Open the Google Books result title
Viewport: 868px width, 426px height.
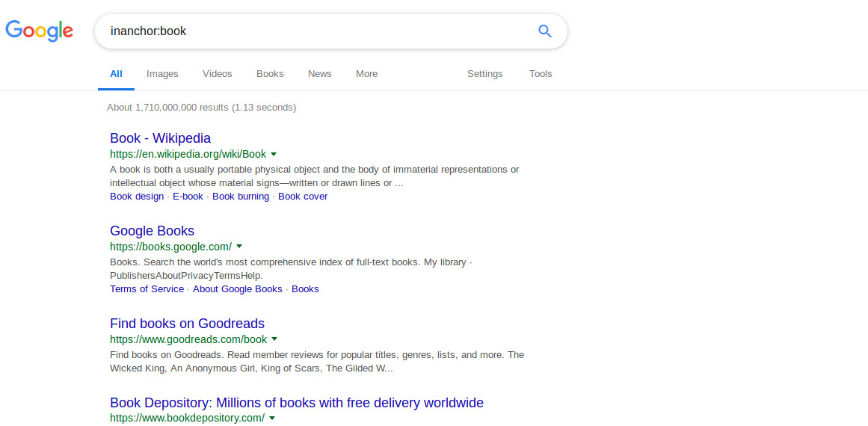(152, 231)
